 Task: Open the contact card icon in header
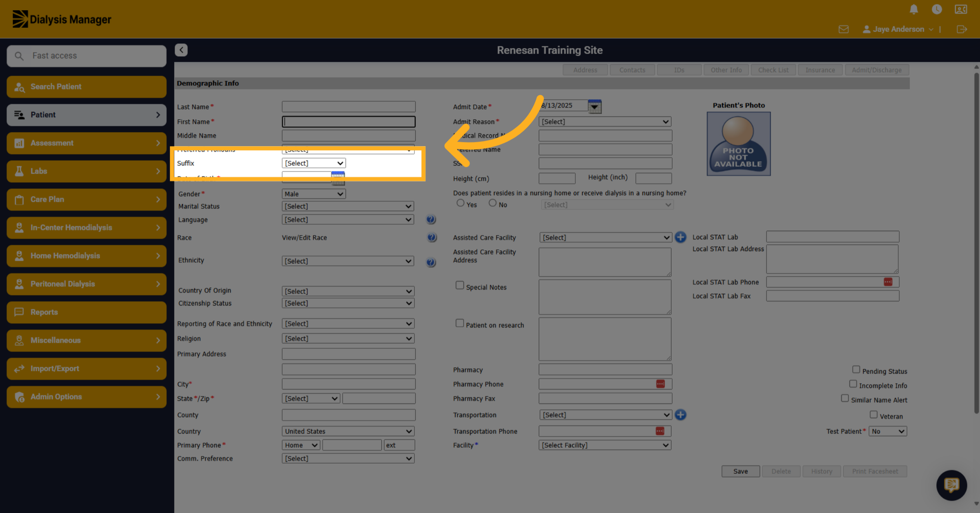961,9
